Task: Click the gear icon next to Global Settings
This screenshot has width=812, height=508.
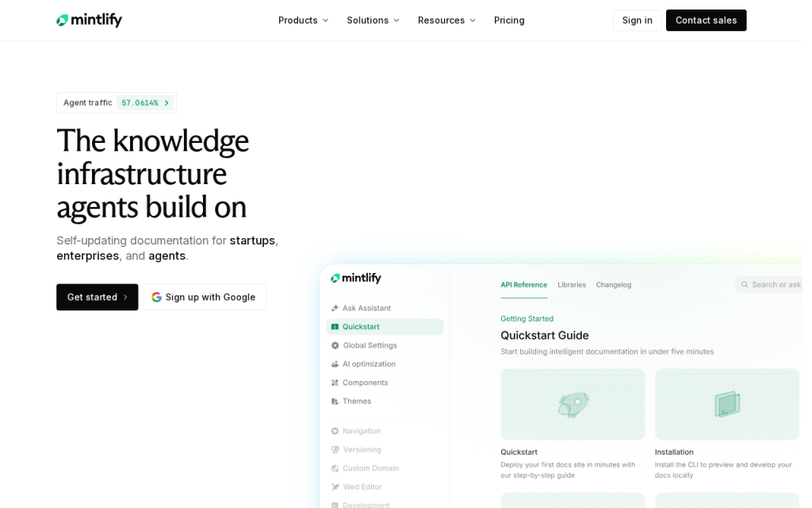Action: 335,345
